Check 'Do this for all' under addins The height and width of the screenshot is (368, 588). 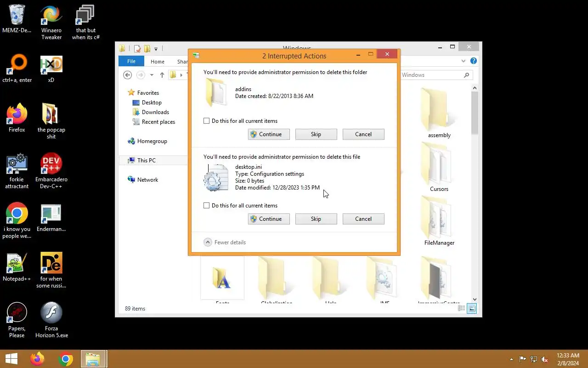[207, 121]
